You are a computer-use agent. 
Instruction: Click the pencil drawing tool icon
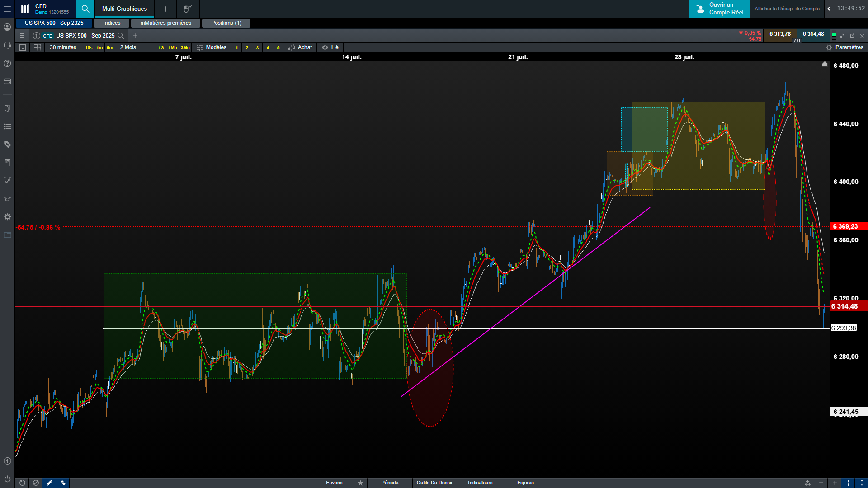49,483
